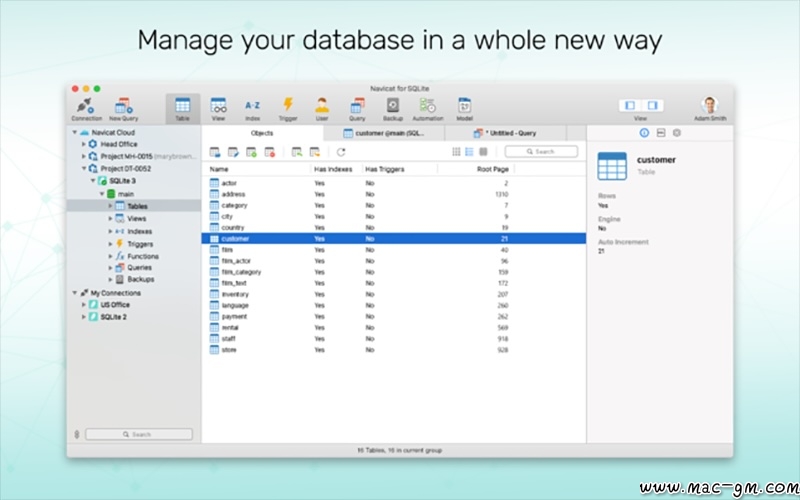This screenshot has width=800, height=500.
Task: Select the inventory table row
Action: point(393,294)
